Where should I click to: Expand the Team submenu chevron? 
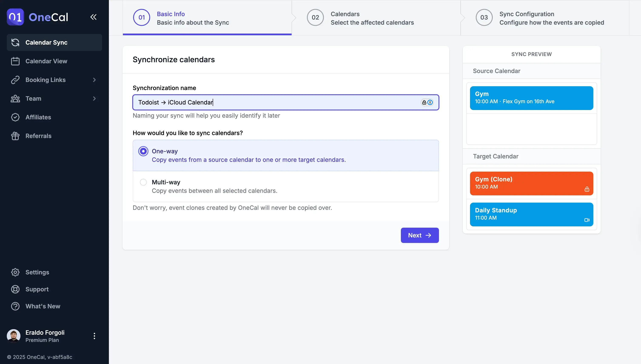(94, 99)
